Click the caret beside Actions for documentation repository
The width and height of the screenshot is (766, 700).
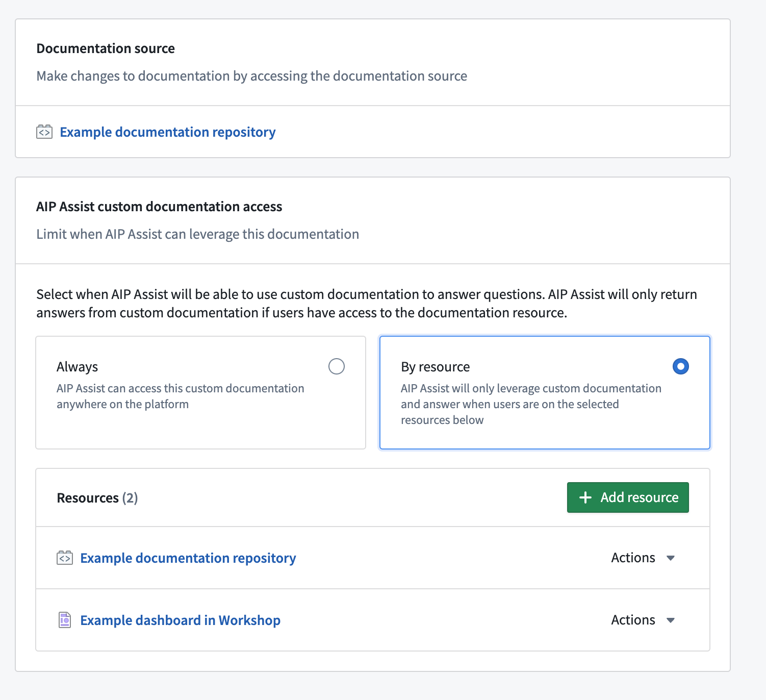[x=671, y=558]
